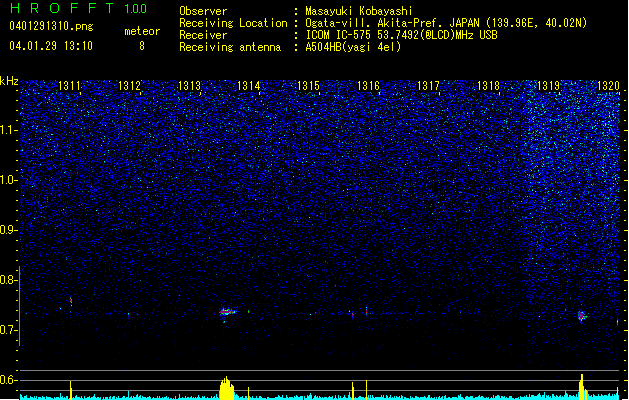Click the 1.1 kHz frequency axis label
Image resolution: width=629 pixels, height=400 pixels.
tap(8, 130)
